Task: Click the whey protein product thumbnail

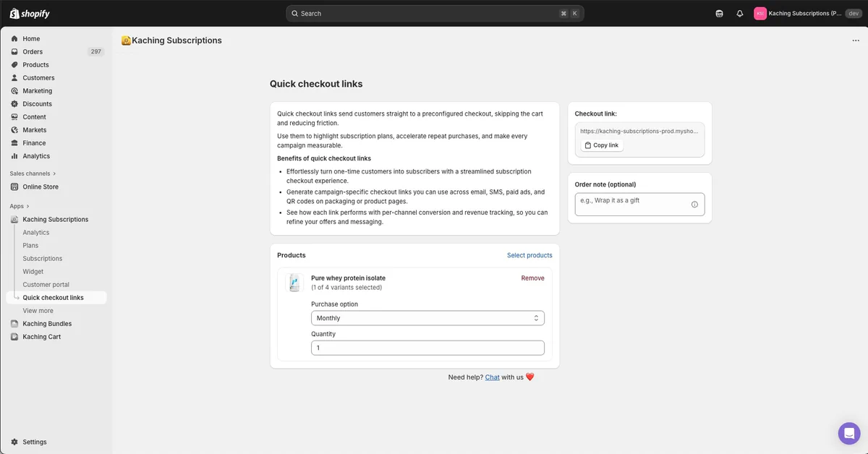Action: point(294,283)
